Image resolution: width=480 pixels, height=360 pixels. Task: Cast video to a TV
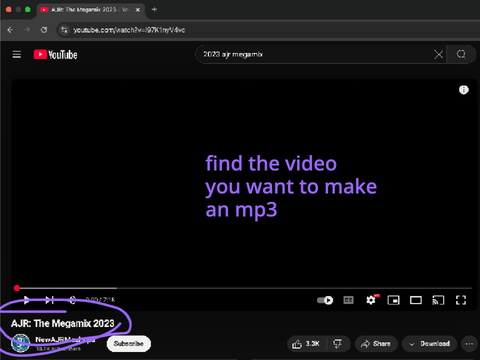point(438,300)
